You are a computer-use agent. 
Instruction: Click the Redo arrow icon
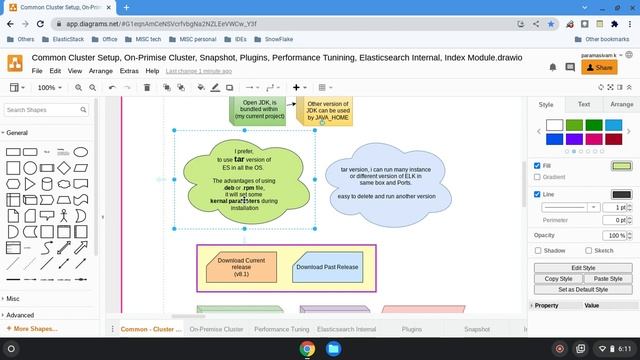click(127, 88)
